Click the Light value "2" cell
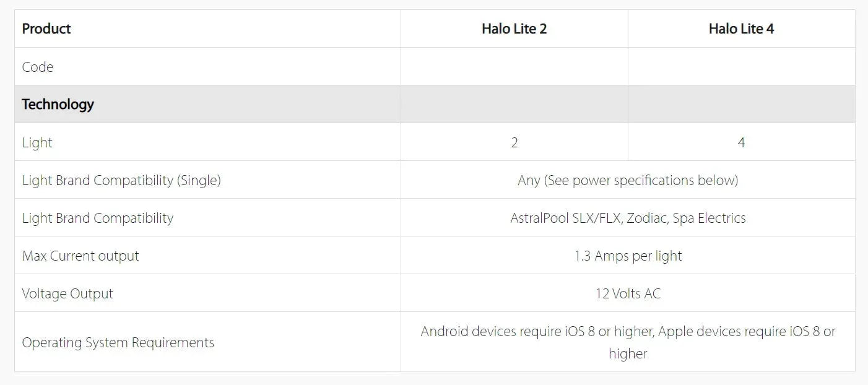 514,142
